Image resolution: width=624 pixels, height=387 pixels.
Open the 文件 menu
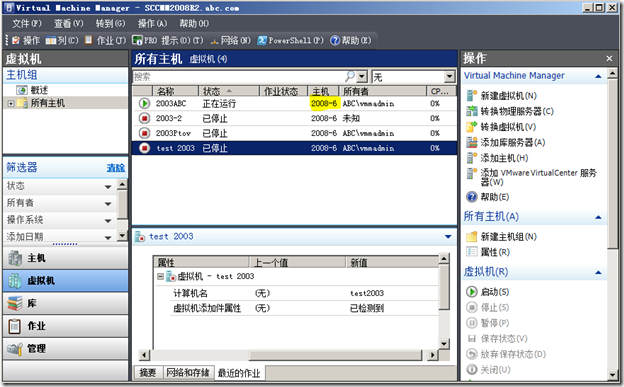[27, 23]
